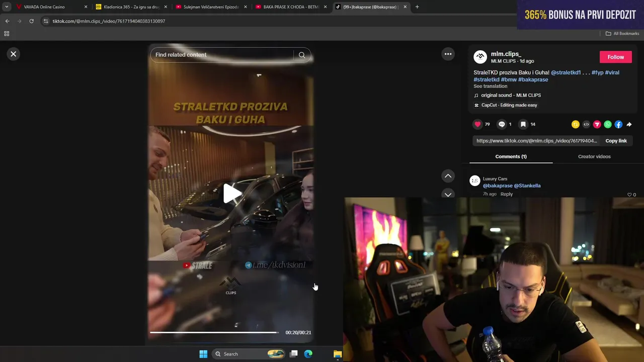Send to friends via red arrow icon
The image size is (644, 362).
tap(597, 124)
